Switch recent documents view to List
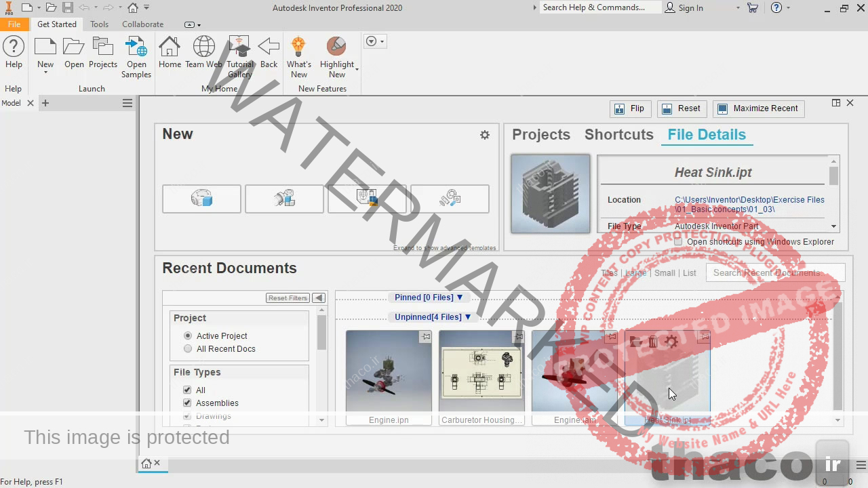The image size is (868, 488). (690, 272)
